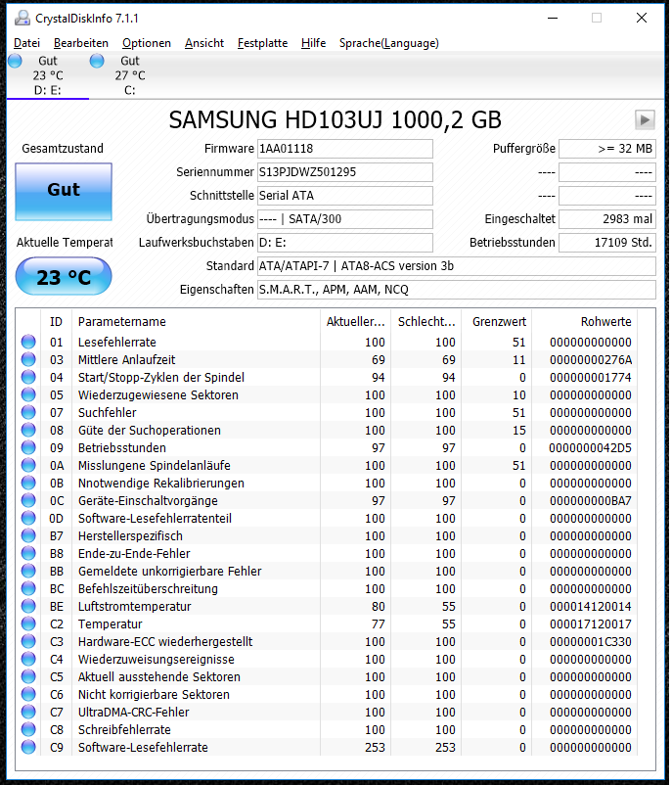The image size is (672, 785).
Task: Click status icon of Start/Stopp-Zyklen row
Action: (x=28, y=377)
